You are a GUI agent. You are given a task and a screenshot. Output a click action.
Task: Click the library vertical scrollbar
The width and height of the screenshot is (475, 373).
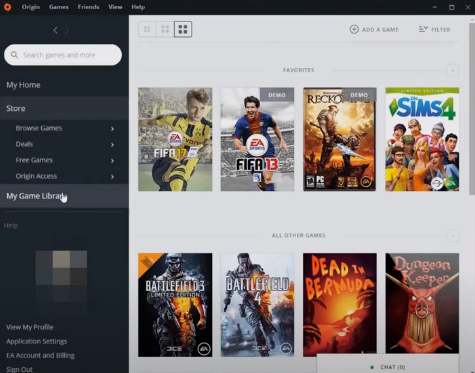[472, 109]
